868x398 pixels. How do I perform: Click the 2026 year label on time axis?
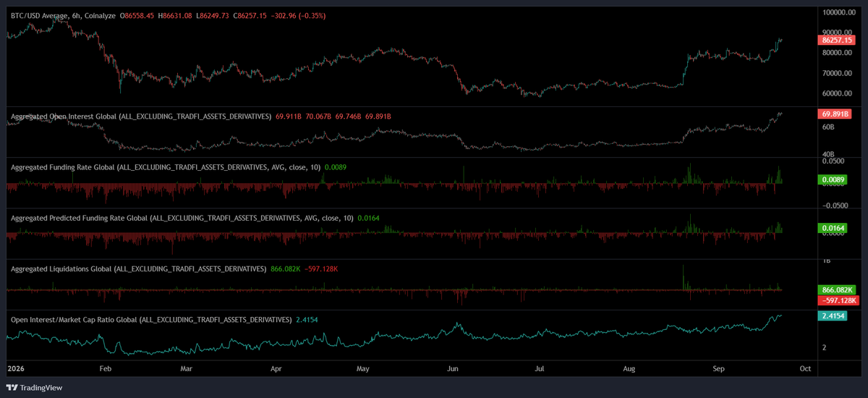click(15, 368)
